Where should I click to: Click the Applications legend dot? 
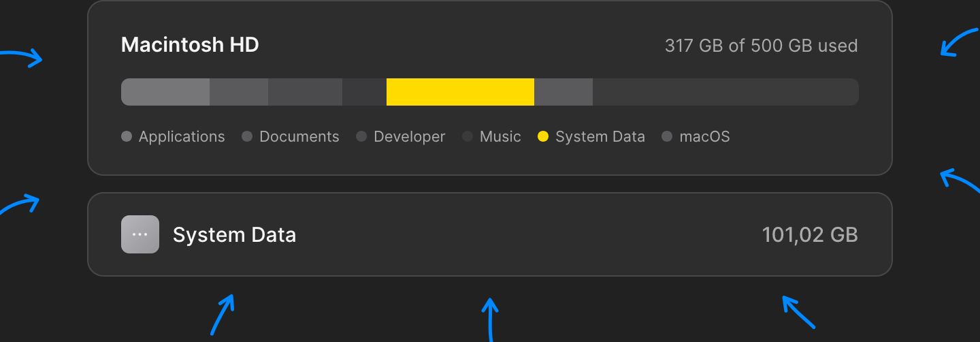(x=127, y=136)
